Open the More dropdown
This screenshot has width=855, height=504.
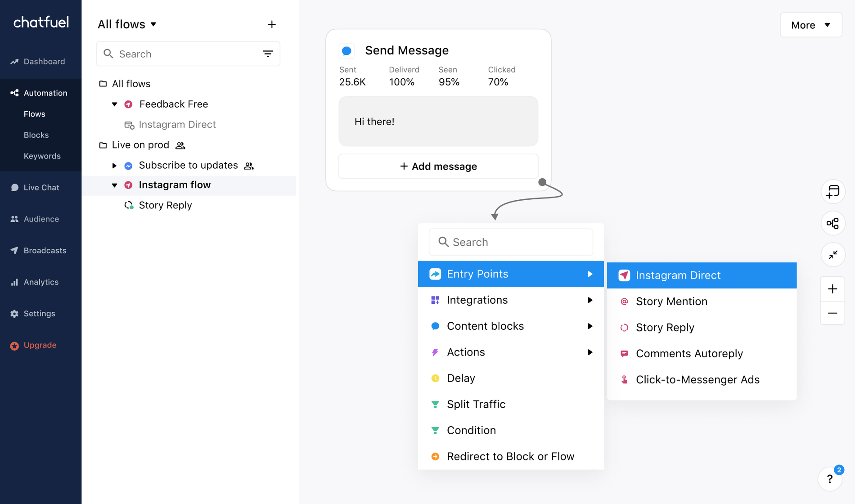click(811, 25)
